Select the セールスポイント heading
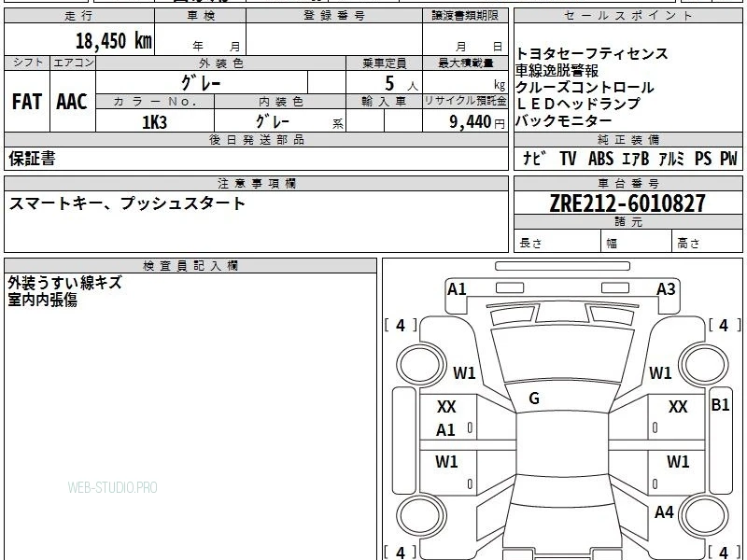Screen dimensions: 747x560 [627, 16]
